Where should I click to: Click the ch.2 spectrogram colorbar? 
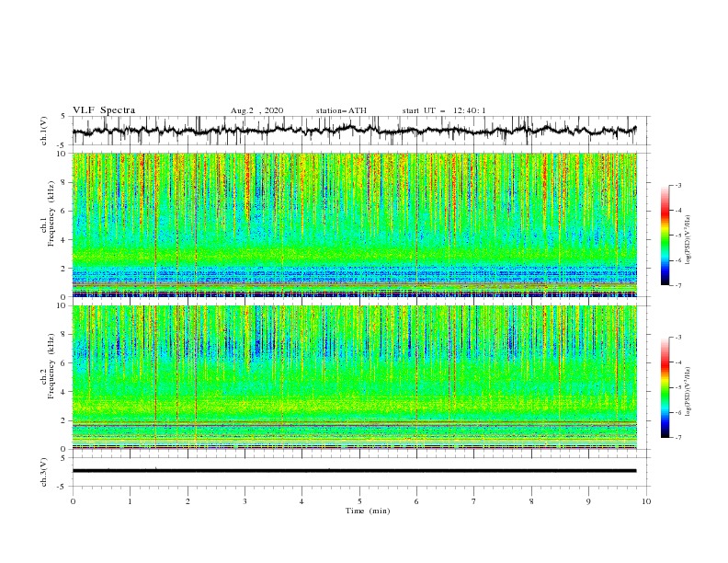tap(665, 387)
